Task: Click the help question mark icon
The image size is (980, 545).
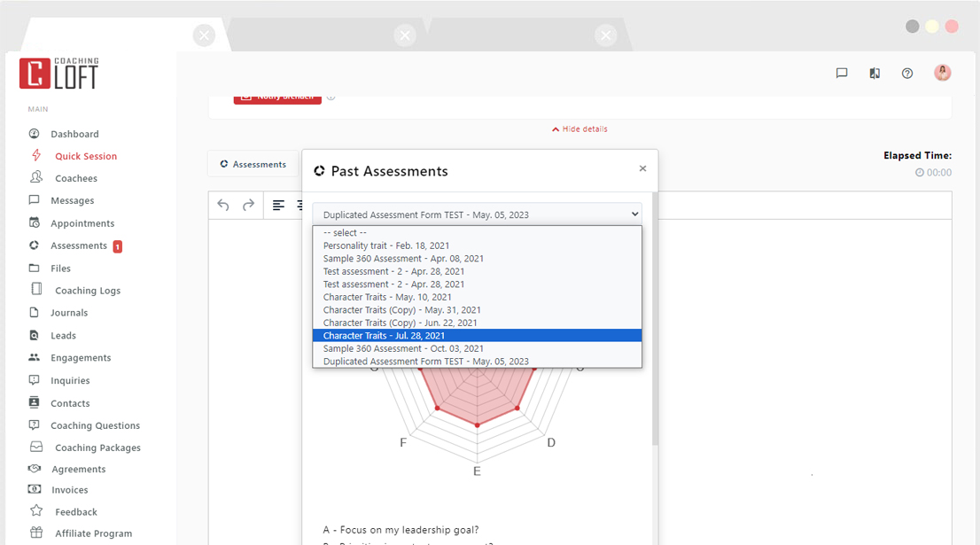Action: click(906, 73)
